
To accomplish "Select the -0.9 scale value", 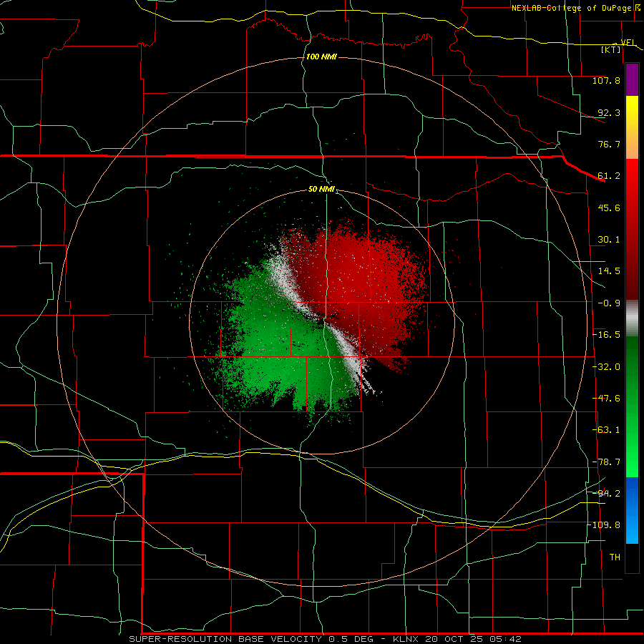I will [x=609, y=303].
